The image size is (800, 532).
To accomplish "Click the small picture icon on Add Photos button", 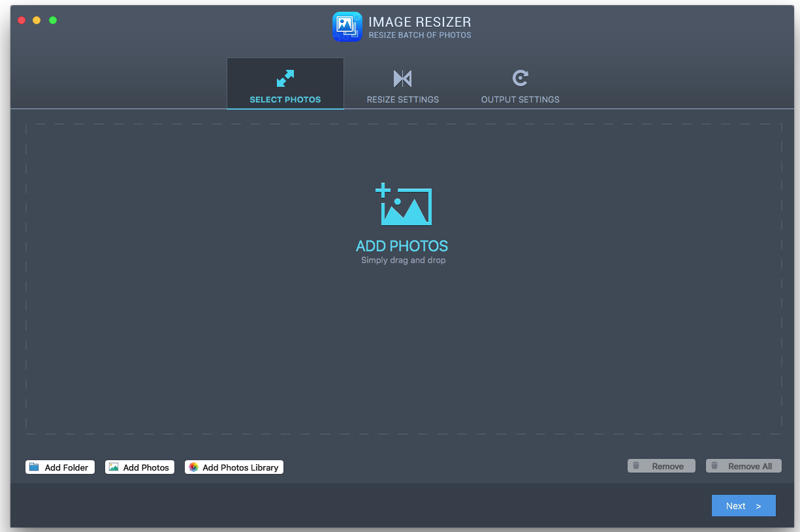I will click(x=114, y=467).
